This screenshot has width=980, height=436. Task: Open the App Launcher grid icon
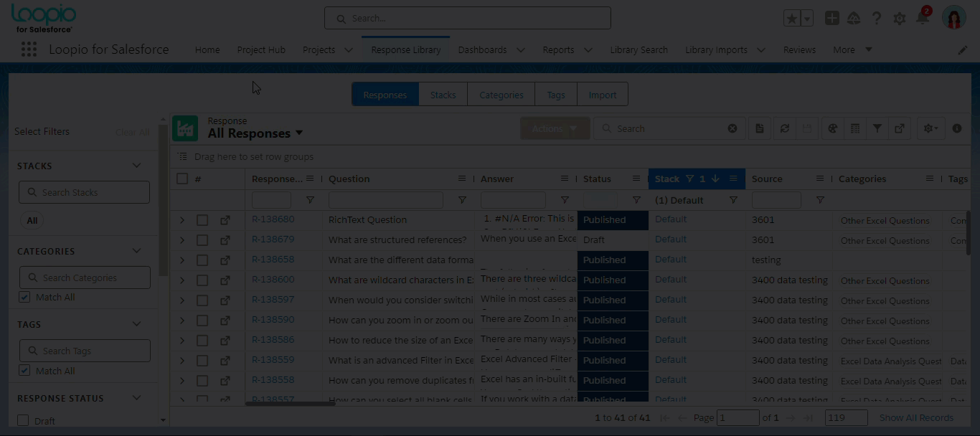pos(29,49)
